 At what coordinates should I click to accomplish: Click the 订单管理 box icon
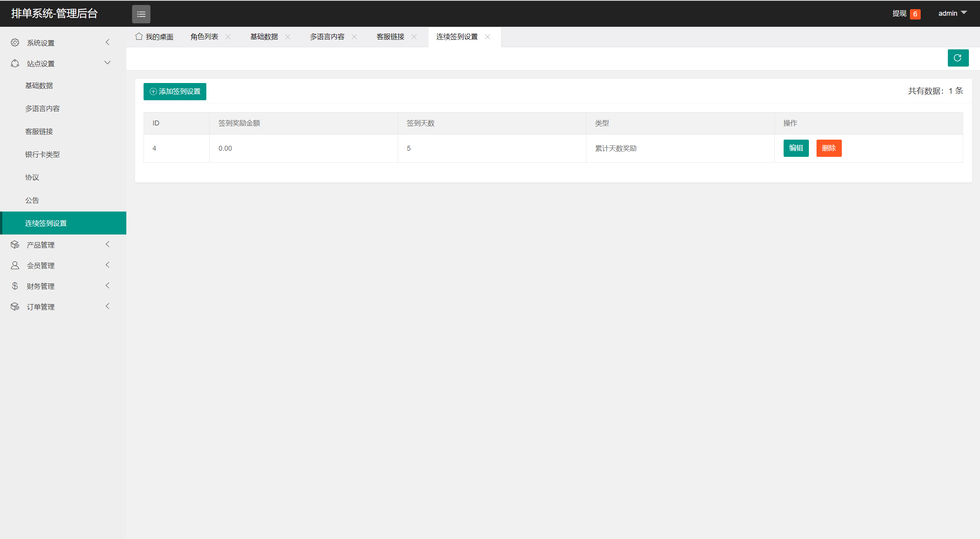click(15, 306)
